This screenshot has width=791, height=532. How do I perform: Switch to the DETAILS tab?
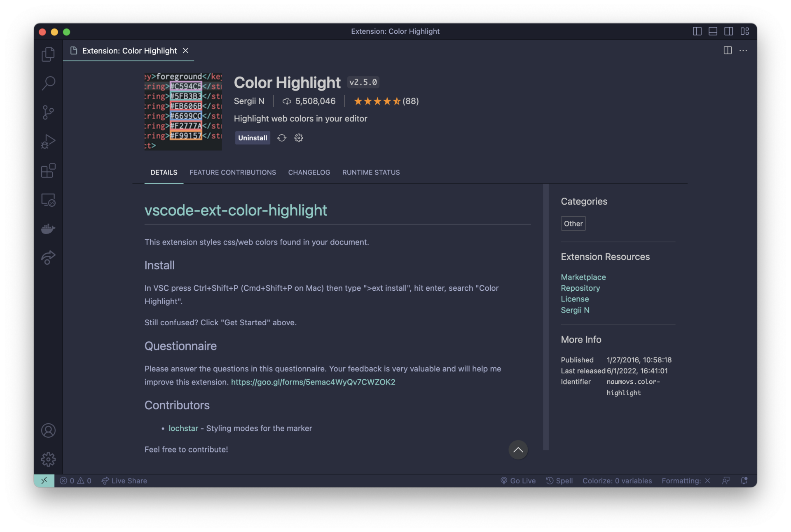pos(164,173)
